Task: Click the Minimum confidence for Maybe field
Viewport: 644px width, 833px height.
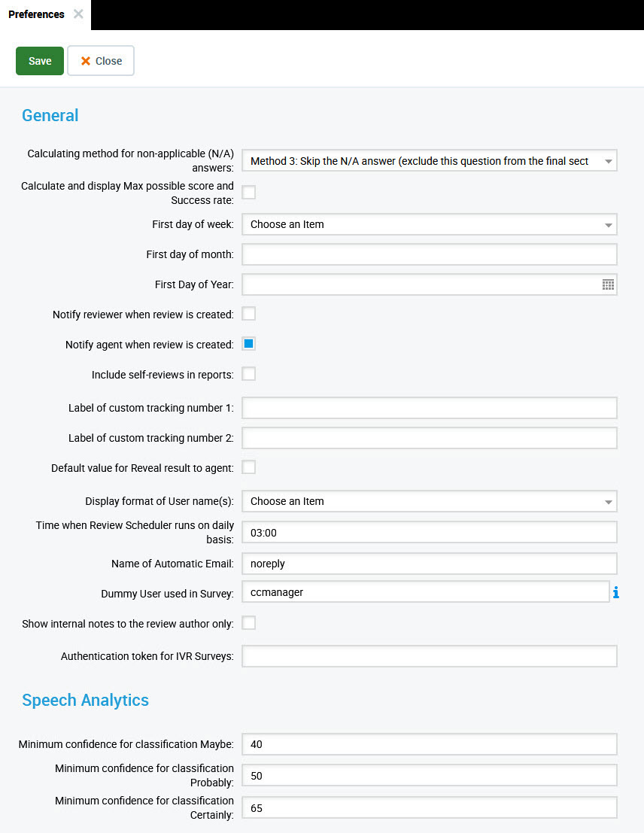Action: click(429, 744)
